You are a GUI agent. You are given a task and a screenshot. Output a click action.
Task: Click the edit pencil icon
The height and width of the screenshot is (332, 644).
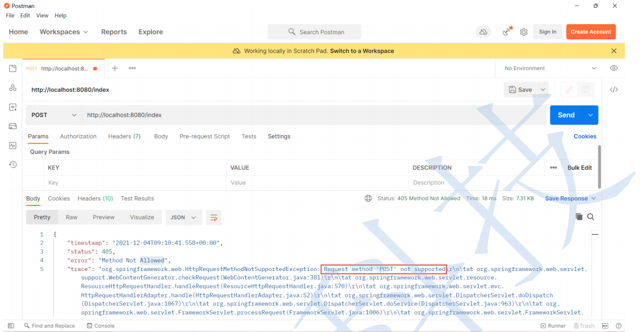pyautogui.click(x=569, y=89)
